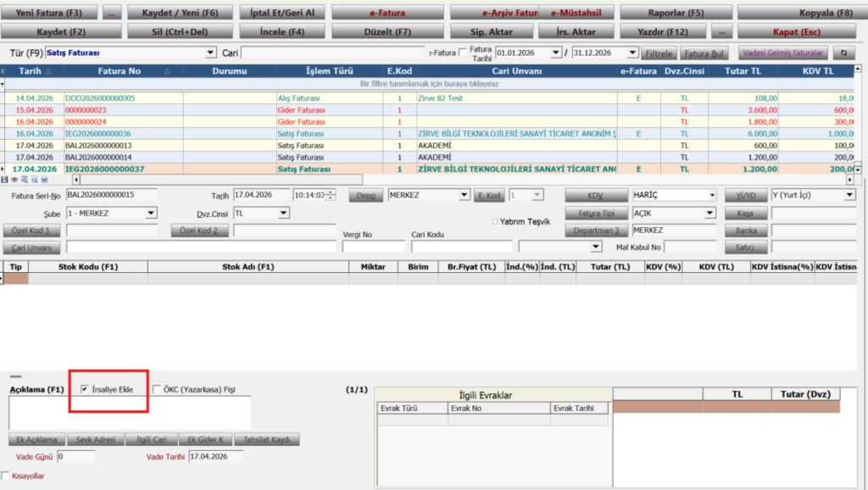The image size is (868, 490).
Task: Open the KDV HARİÇ dropdown
Action: (712, 196)
